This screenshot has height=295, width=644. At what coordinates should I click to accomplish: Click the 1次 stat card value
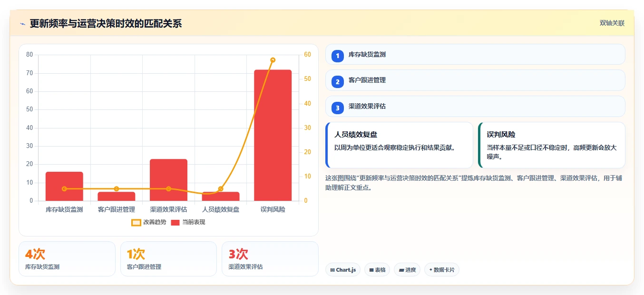coord(136,254)
